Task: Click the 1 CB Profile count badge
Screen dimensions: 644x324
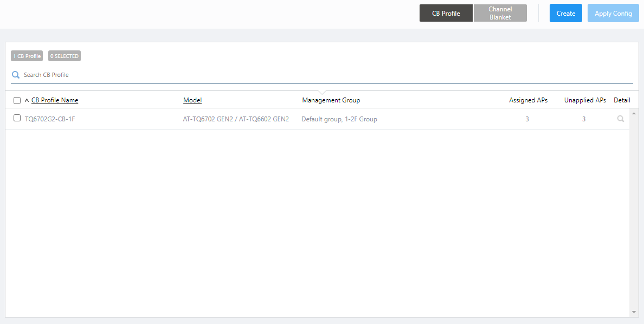Action: pyautogui.click(x=27, y=56)
